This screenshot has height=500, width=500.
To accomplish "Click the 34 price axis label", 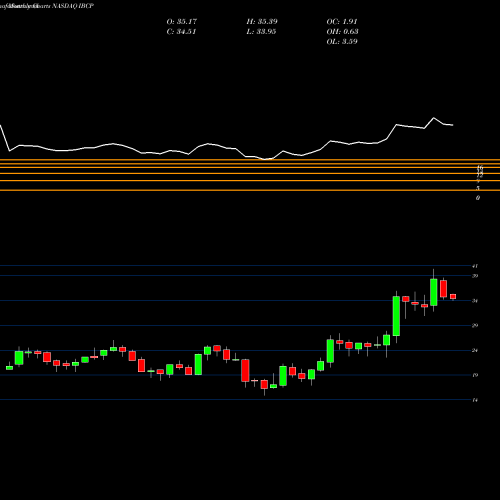I will 475,301.
